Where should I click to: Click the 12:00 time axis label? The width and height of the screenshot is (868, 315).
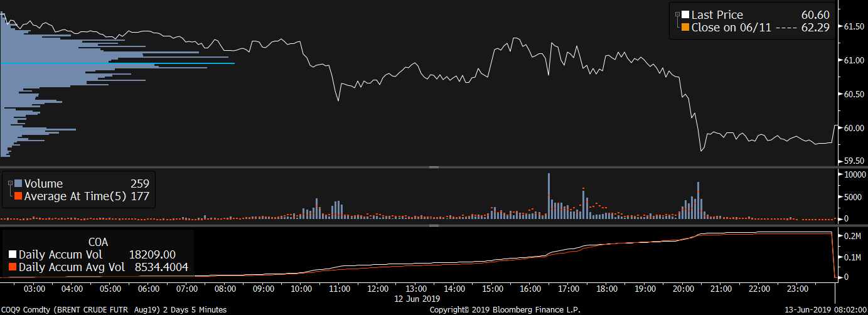pos(378,289)
